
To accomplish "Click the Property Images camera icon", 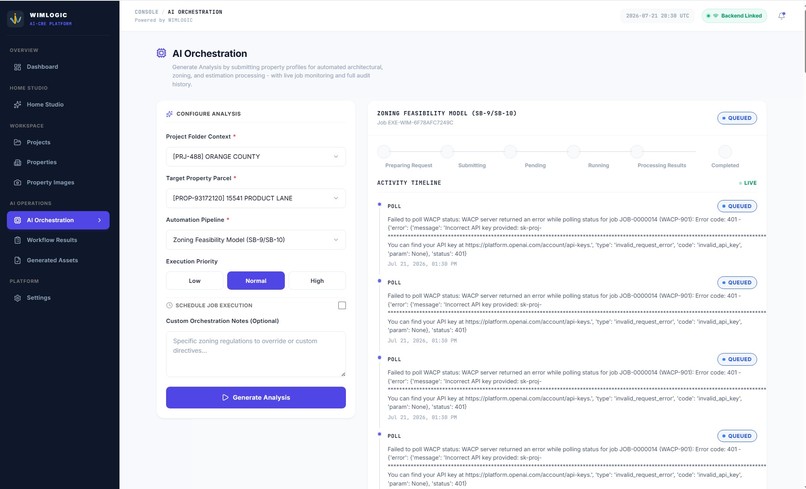I will point(17,183).
